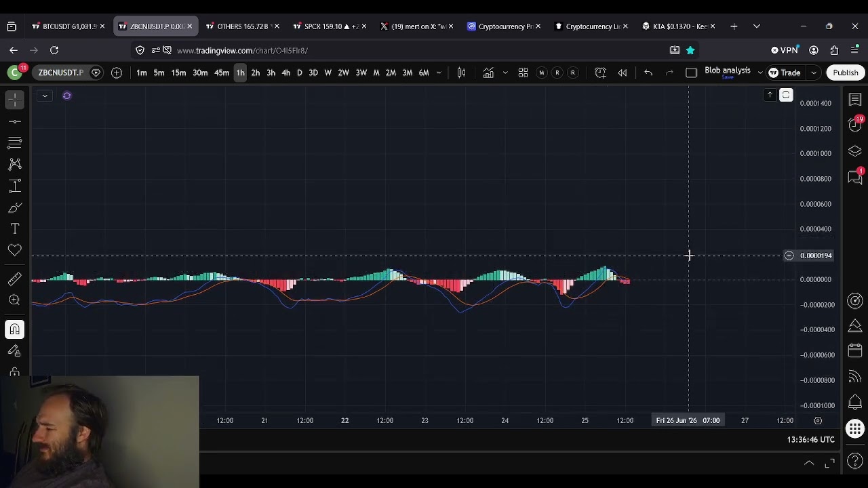Click the zoom in magnifier tool
This screenshot has height=488, width=868.
tap(15, 300)
